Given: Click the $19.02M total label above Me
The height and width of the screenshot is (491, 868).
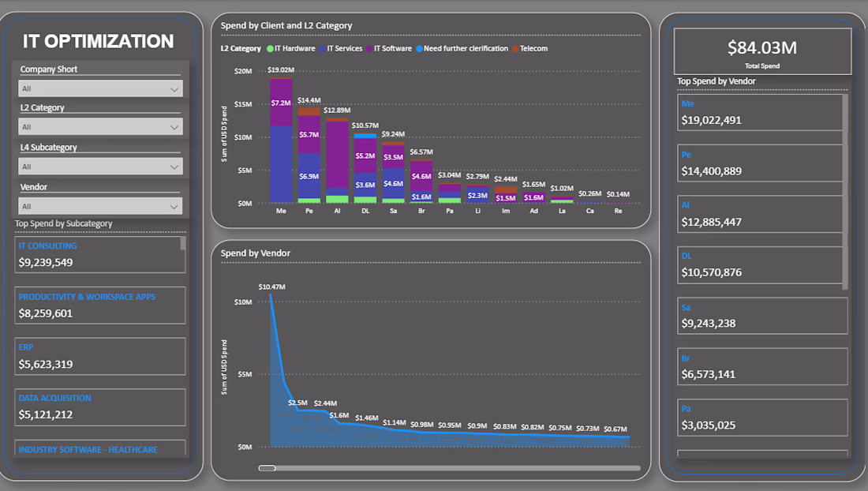Looking at the screenshot, I should 281,69.
